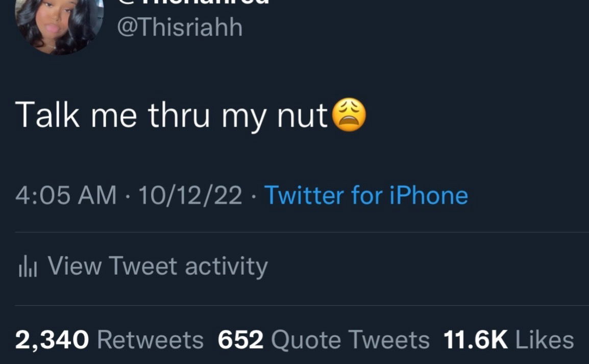Open the @Thisriahh handle
The width and height of the screenshot is (589, 364).
[x=180, y=27]
